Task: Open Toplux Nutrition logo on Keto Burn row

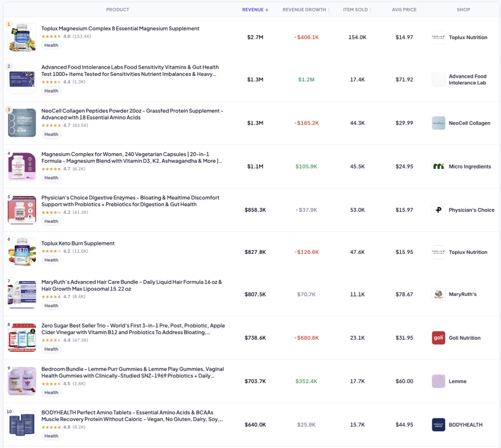Action: (438, 252)
